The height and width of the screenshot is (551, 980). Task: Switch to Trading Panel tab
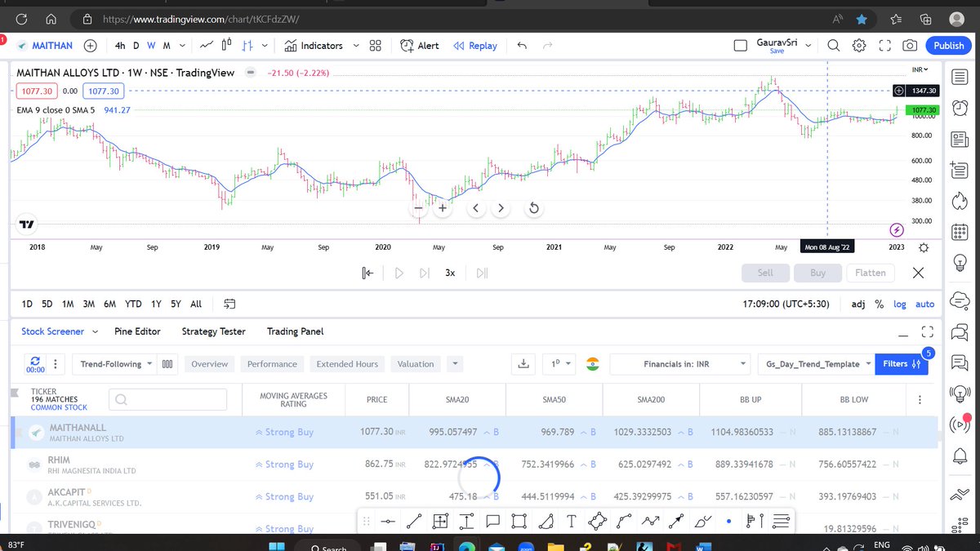(x=295, y=331)
